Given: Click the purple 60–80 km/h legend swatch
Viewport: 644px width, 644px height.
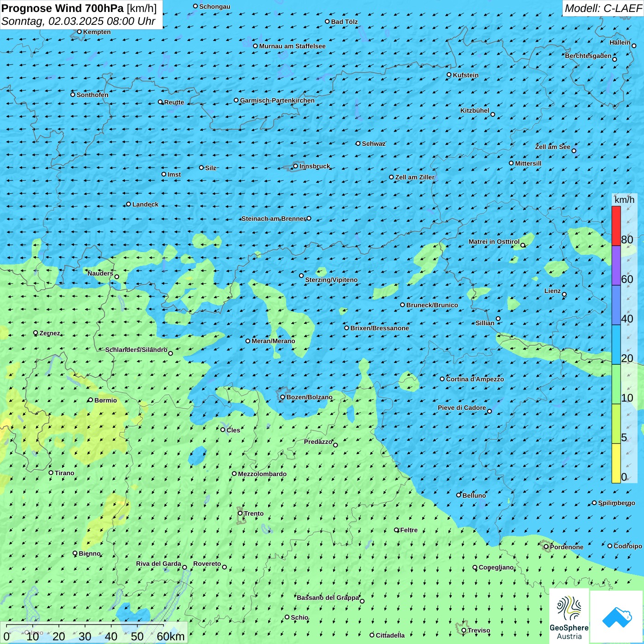Looking at the screenshot, I should (x=616, y=265).
